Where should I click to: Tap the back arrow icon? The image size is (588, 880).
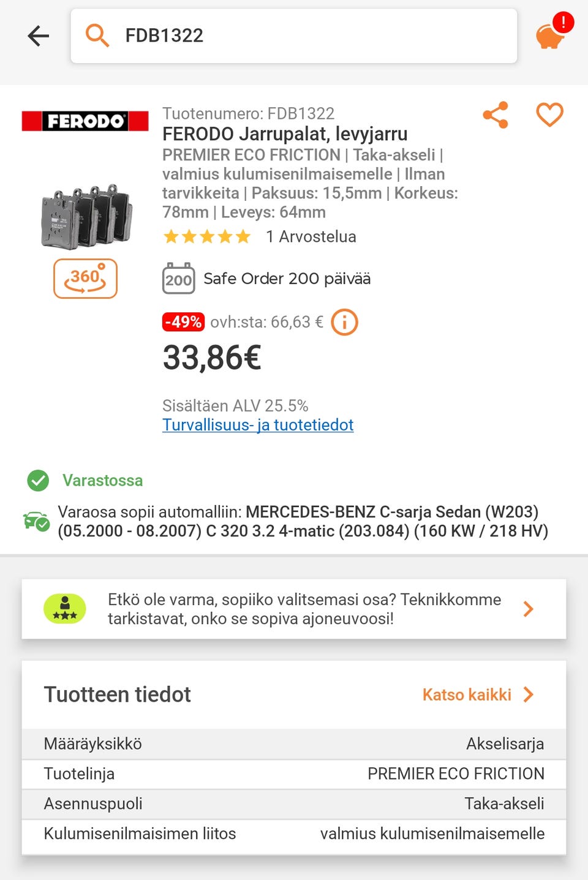[38, 36]
